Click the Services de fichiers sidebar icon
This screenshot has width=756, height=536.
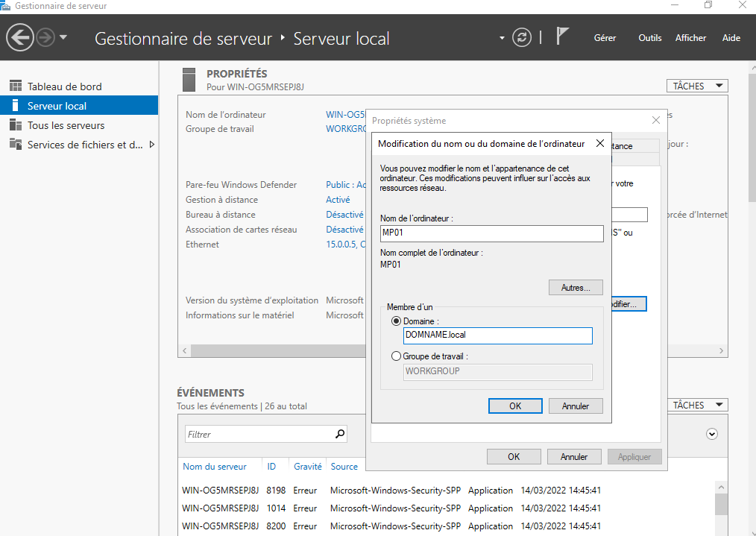click(x=16, y=145)
